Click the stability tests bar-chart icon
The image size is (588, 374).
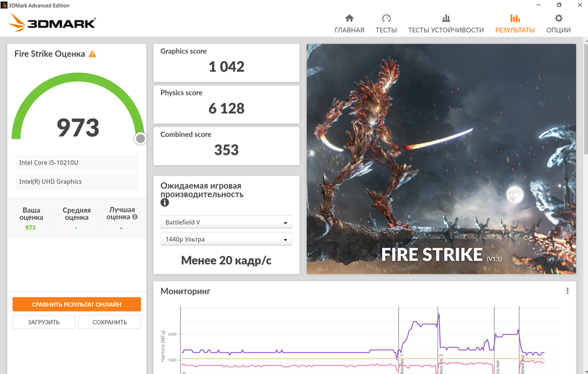[446, 18]
